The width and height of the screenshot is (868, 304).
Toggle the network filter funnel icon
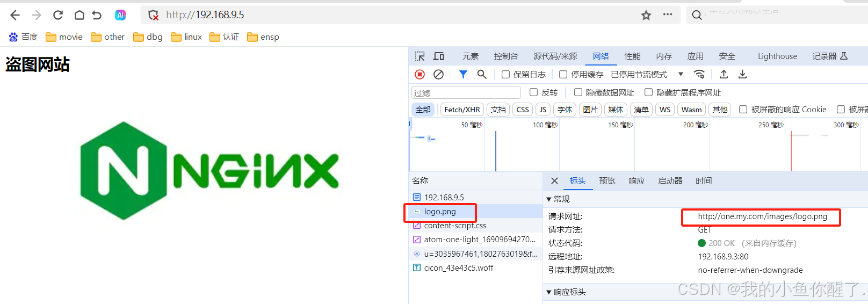point(463,74)
